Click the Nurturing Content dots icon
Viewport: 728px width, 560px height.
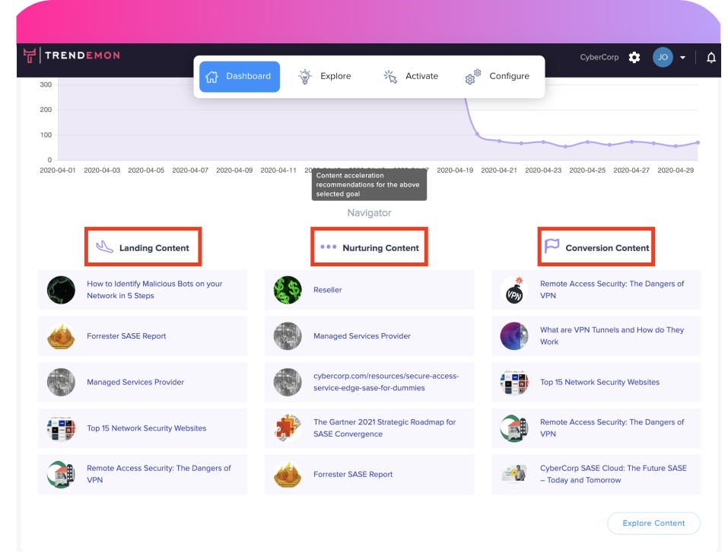click(x=329, y=247)
